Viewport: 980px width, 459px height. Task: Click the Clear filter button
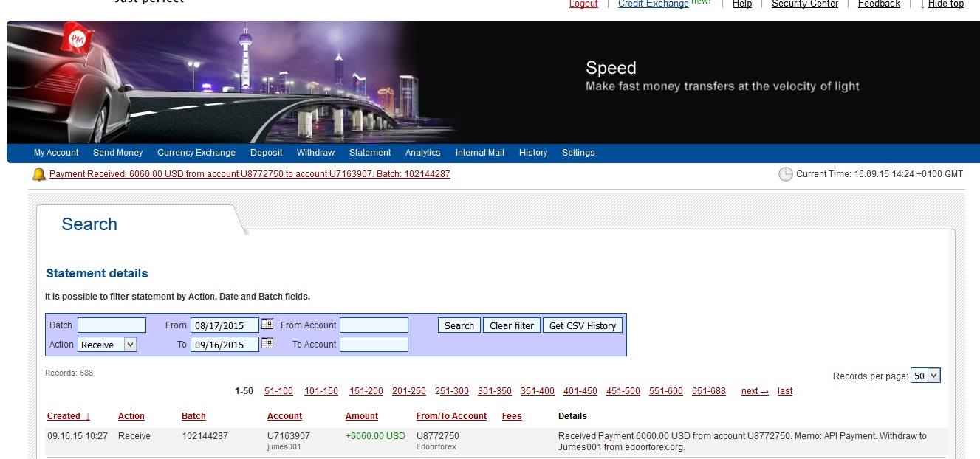(512, 325)
